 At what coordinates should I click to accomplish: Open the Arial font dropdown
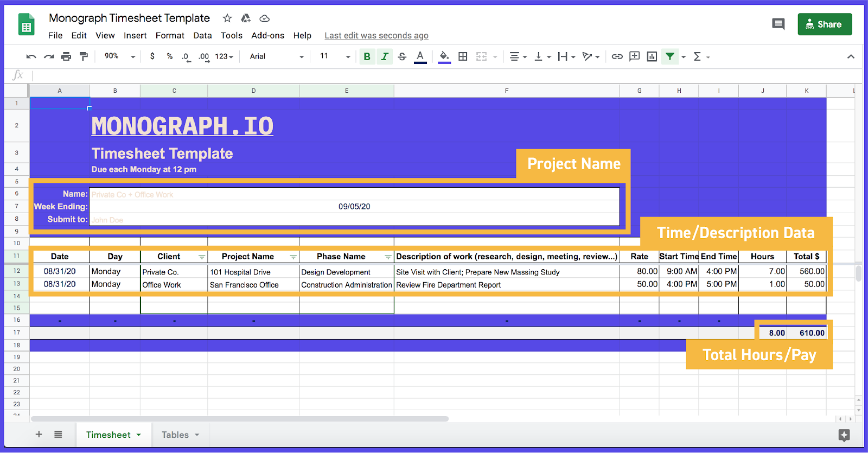click(277, 56)
